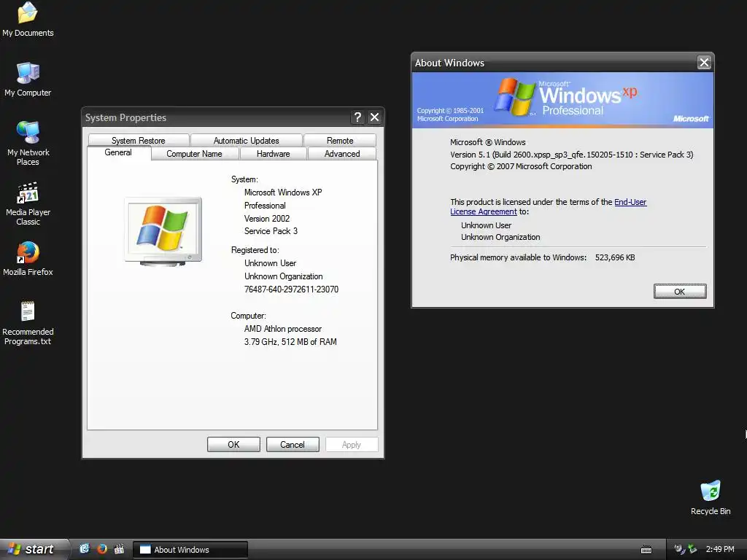Launch Media Player Classic from Quick Launch
Screen dimensions: 747x560
click(119, 549)
